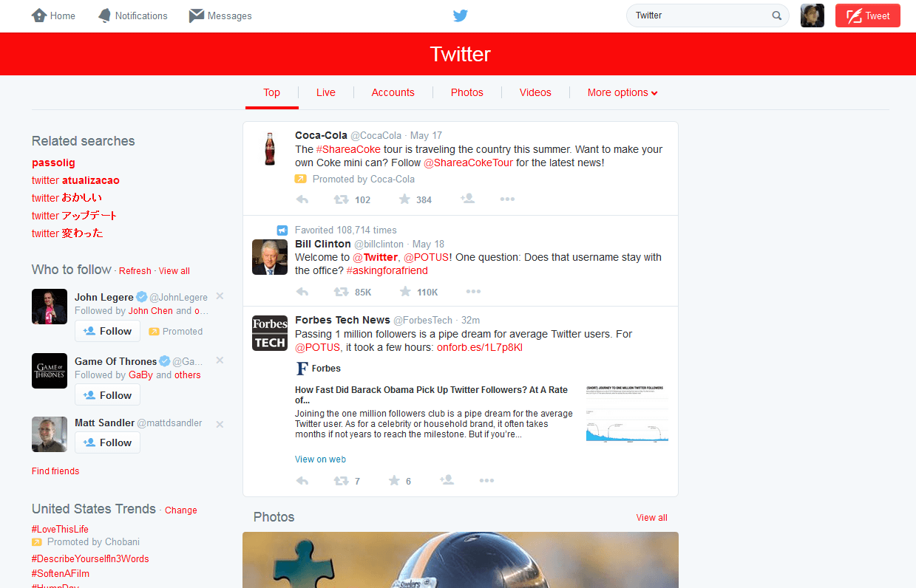The height and width of the screenshot is (588, 916).
Task: Click the red Tweet button
Action: click(868, 16)
